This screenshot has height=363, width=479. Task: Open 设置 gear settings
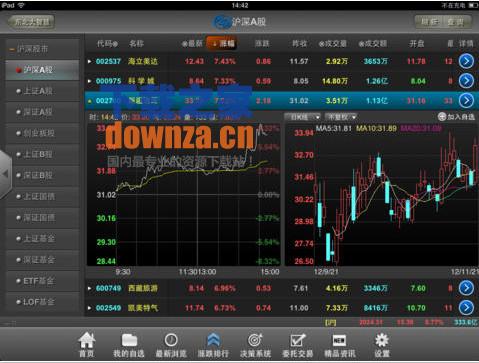tap(382, 345)
